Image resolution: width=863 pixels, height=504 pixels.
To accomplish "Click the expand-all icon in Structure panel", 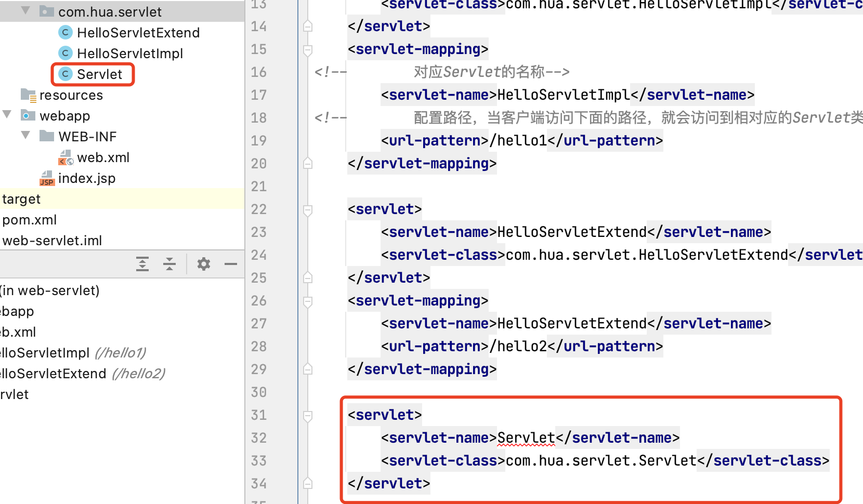I will tap(142, 264).
